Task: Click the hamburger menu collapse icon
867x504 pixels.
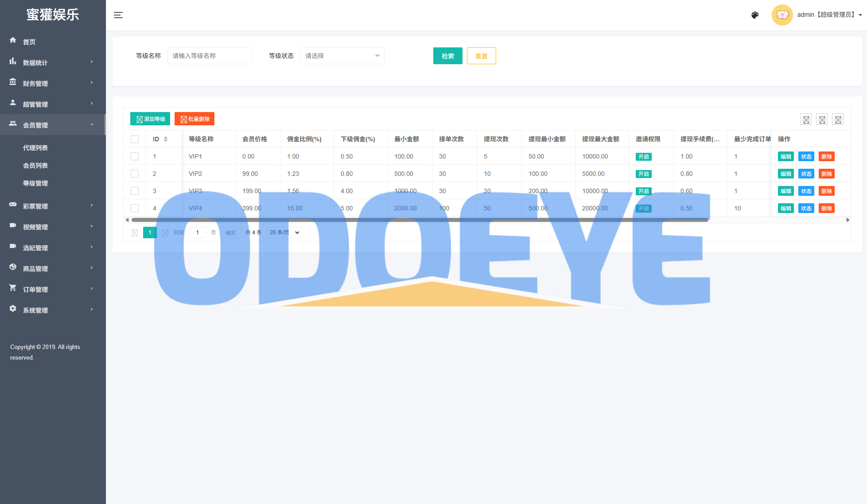Action: (x=118, y=15)
